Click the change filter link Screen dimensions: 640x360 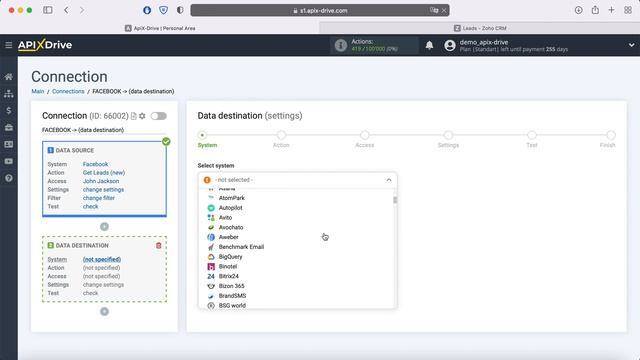click(98, 198)
